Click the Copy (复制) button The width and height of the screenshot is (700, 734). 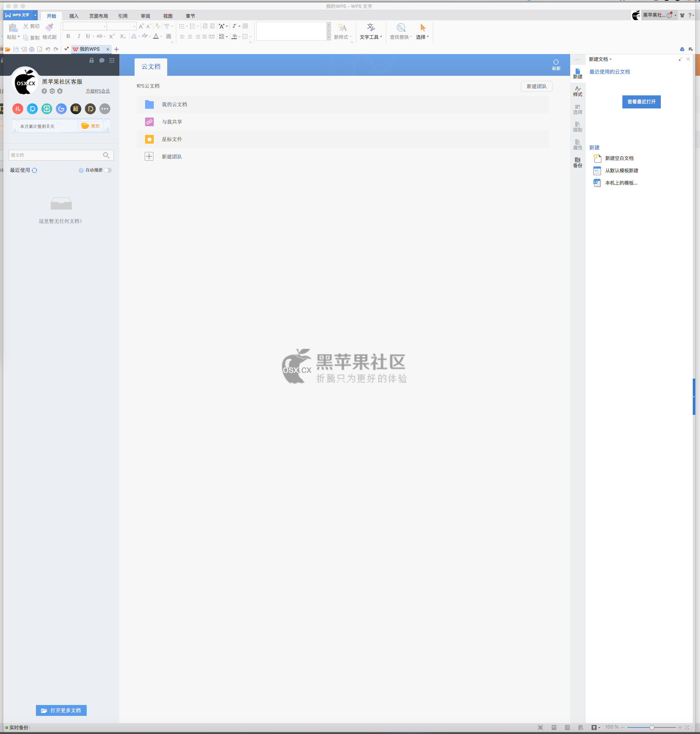point(31,37)
